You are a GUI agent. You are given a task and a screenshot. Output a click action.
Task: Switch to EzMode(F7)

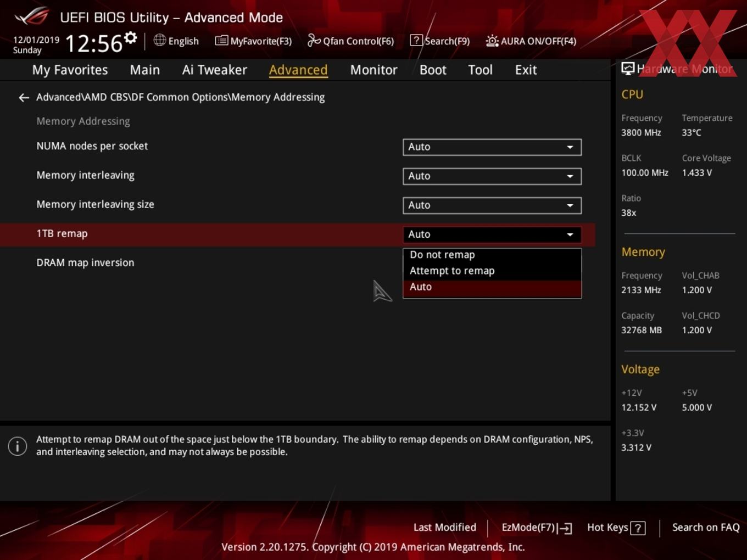click(537, 528)
